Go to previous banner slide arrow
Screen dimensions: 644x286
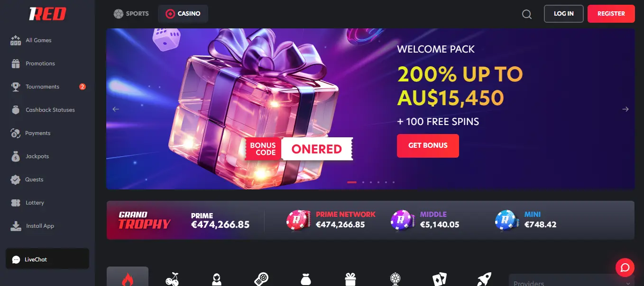point(116,109)
